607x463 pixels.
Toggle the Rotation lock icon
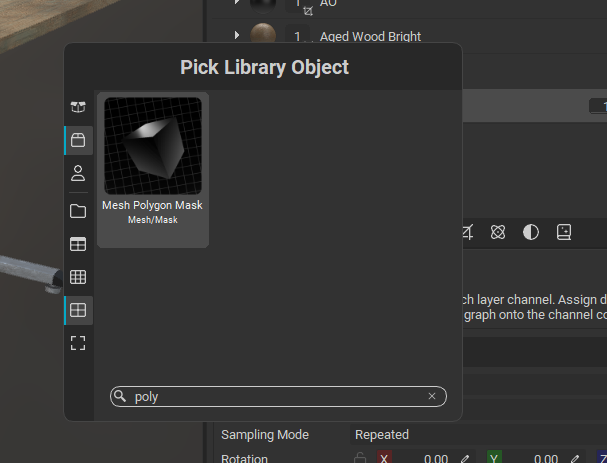pyautogui.click(x=360, y=458)
